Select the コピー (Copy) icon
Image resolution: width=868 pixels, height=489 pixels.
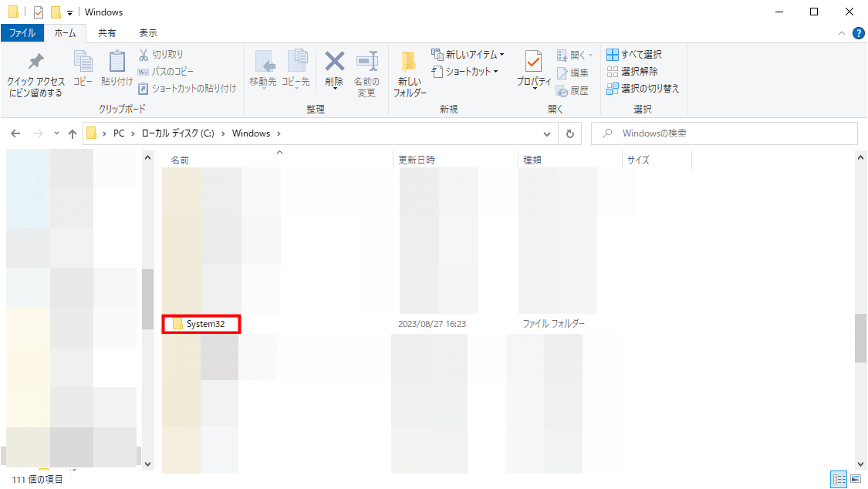[82, 69]
